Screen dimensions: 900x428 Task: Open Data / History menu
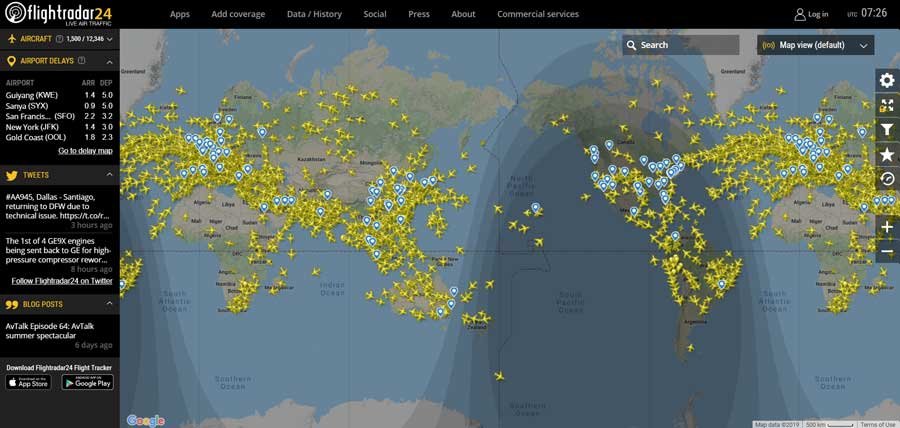pos(314,14)
